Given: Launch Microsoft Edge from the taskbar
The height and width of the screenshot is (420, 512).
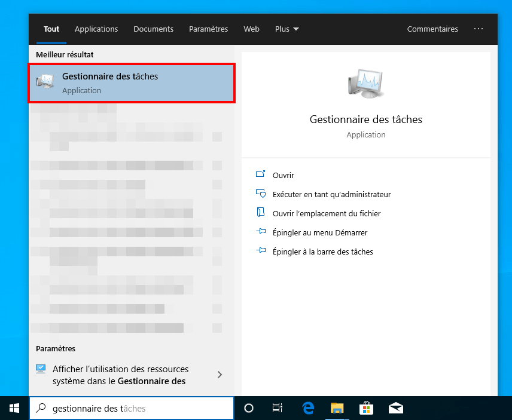Looking at the screenshot, I should pyautogui.click(x=308, y=408).
